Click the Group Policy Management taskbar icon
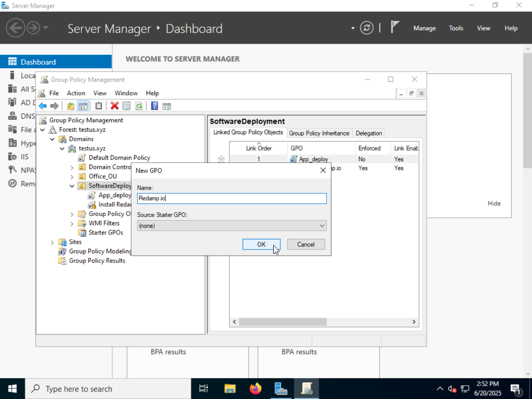Image resolution: width=532 pixels, height=399 pixels. [307, 389]
